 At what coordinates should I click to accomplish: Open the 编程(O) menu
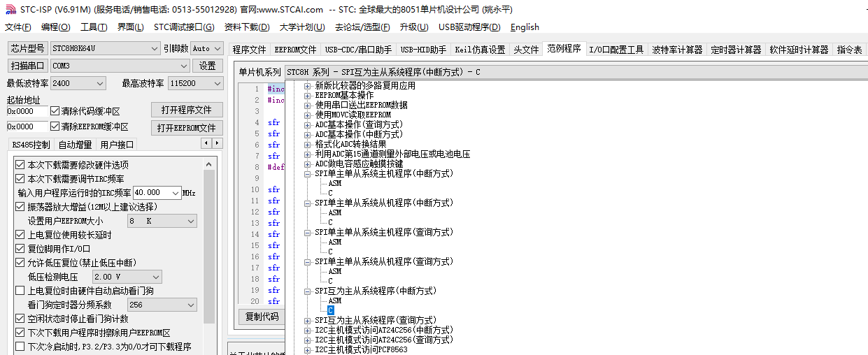56,27
